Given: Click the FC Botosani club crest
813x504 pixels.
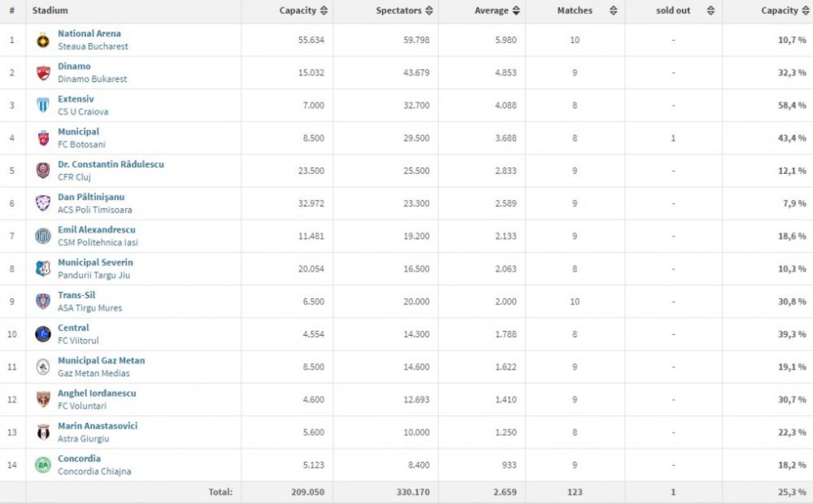Looking at the screenshot, I should tap(43, 138).
